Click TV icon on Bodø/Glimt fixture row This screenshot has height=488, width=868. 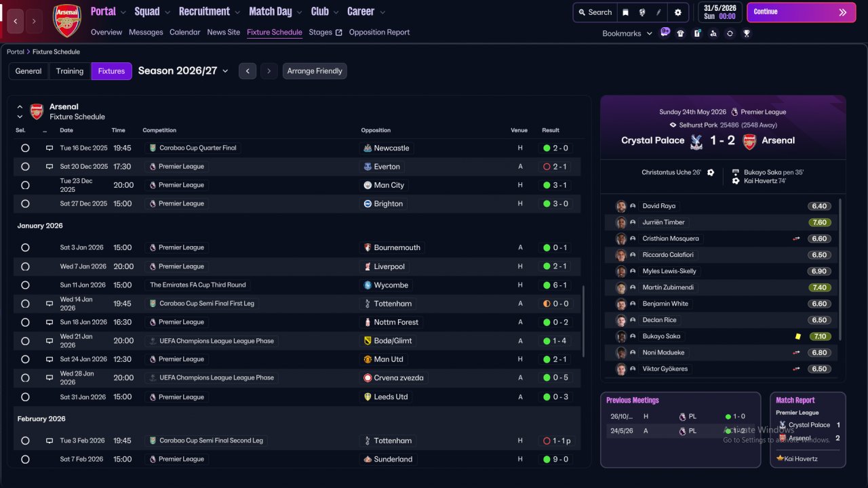tap(50, 341)
